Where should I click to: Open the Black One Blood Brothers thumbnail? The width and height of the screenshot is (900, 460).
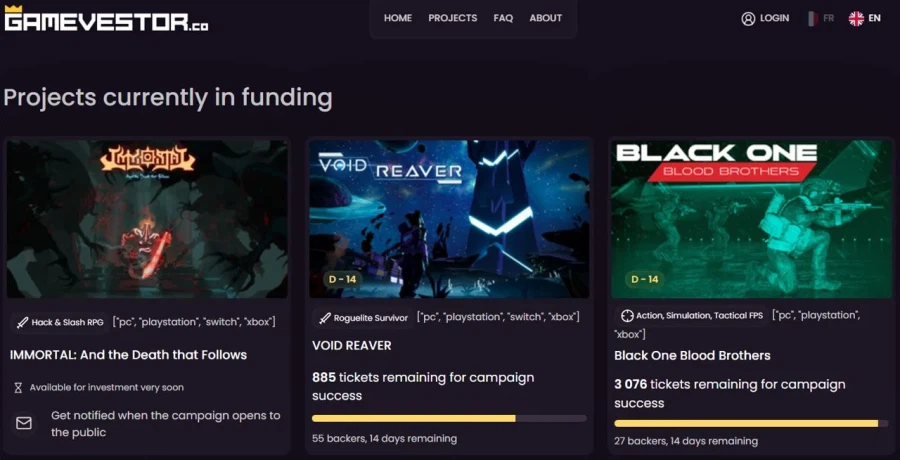[751, 218]
